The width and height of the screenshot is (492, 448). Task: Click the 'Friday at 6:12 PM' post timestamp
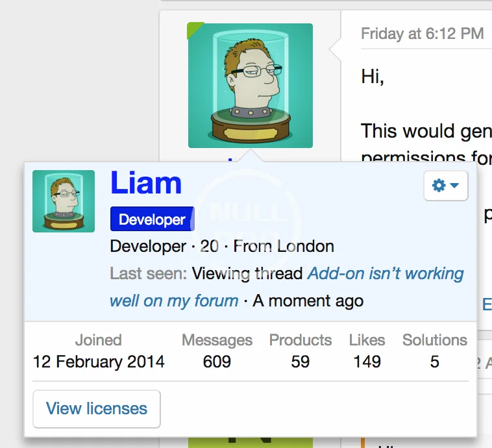[x=422, y=34]
